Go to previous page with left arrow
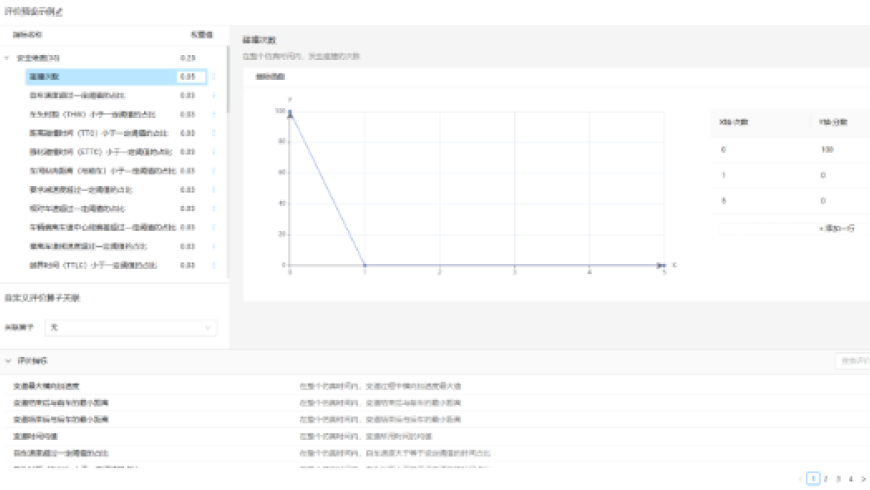Screen dimensions: 870x490 [x=801, y=479]
